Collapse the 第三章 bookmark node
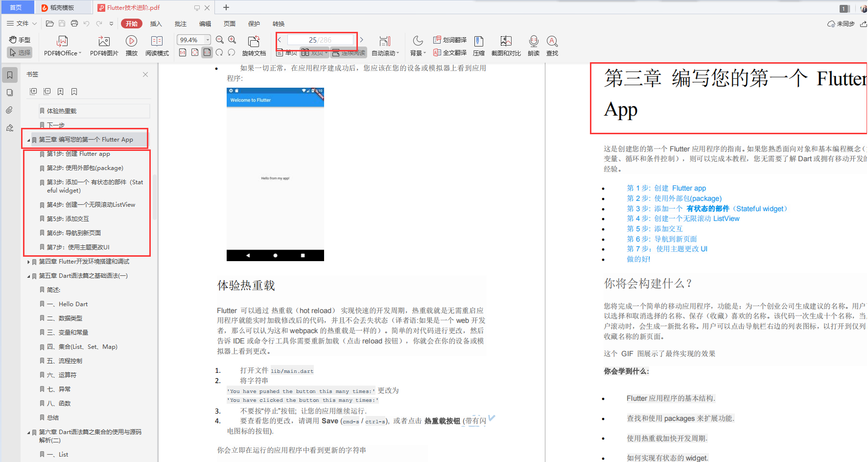The height and width of the screenshot is (462, 868). (28, 140)
